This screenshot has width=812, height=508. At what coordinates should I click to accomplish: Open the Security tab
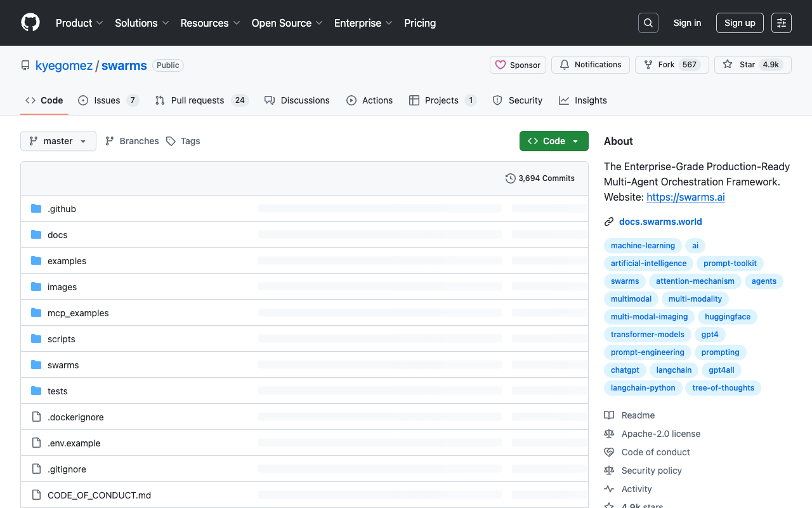tap(518, 100)
